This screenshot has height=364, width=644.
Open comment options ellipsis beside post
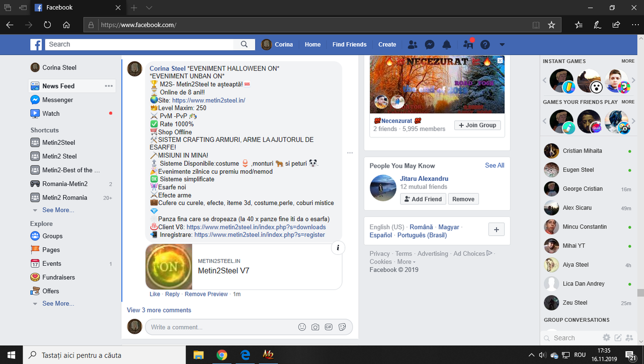pyautogui.click(x=350, y=153)
